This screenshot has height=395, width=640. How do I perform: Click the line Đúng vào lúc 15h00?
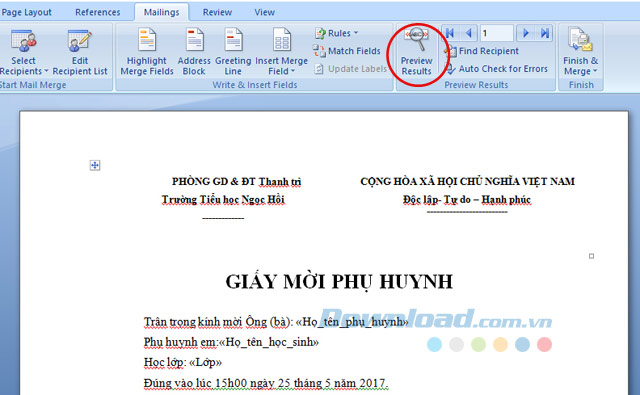(266, 383)
